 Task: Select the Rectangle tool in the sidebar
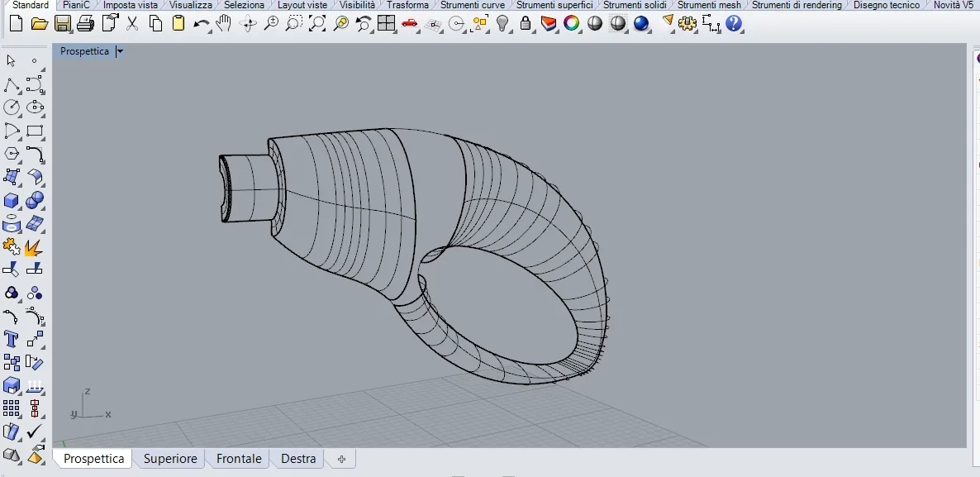point(35,131)
